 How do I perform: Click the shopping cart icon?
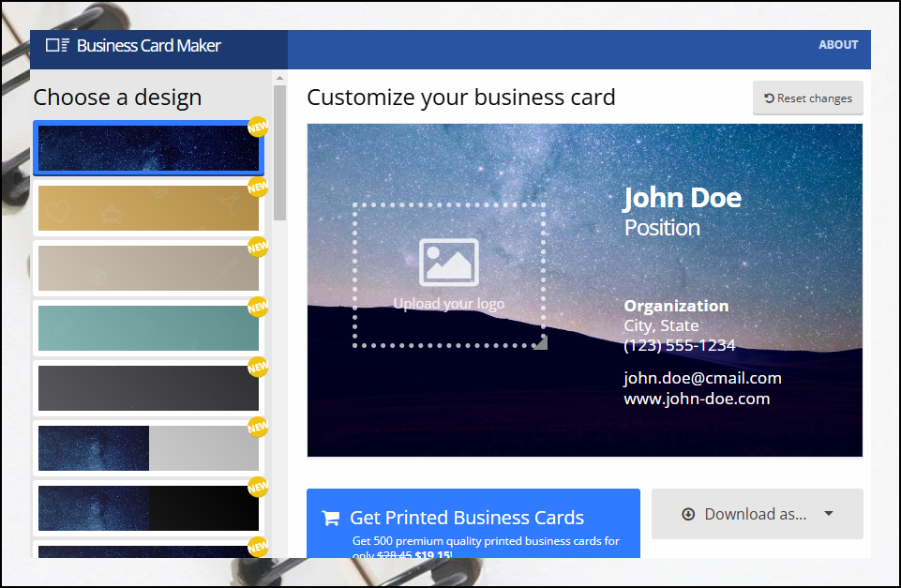tap(330, 518)
